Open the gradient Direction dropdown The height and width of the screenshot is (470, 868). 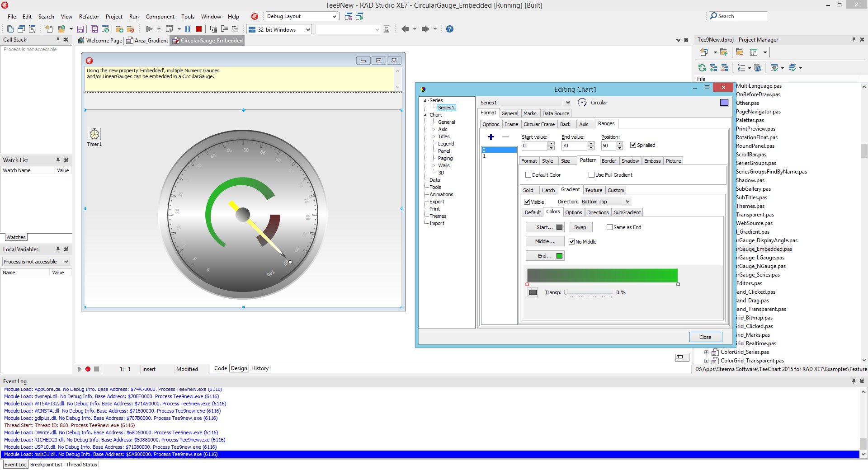[x=627, y=202]
